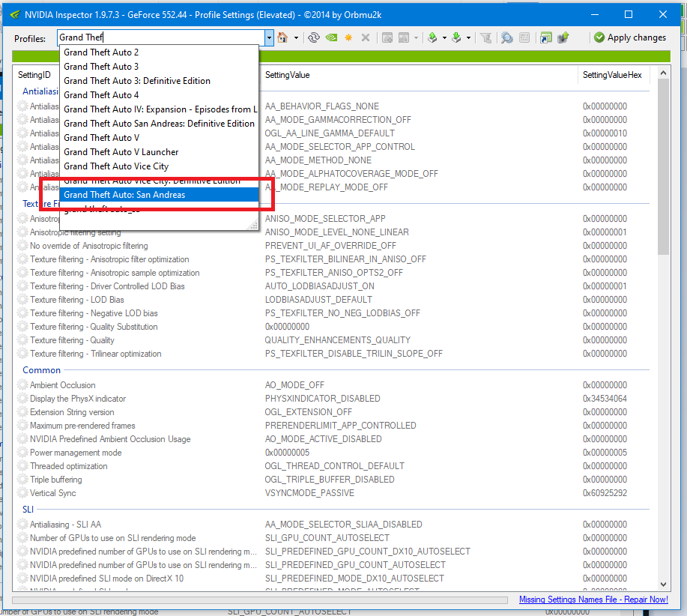Delete the profile with the gray X icon
The width and height of the screenshot is (687, 616).
pos(366,37)
